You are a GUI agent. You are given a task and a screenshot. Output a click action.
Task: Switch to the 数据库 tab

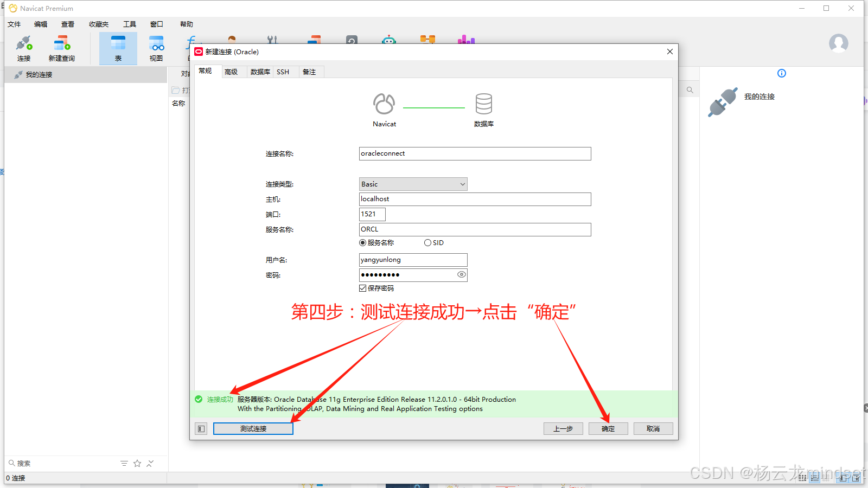260,72
